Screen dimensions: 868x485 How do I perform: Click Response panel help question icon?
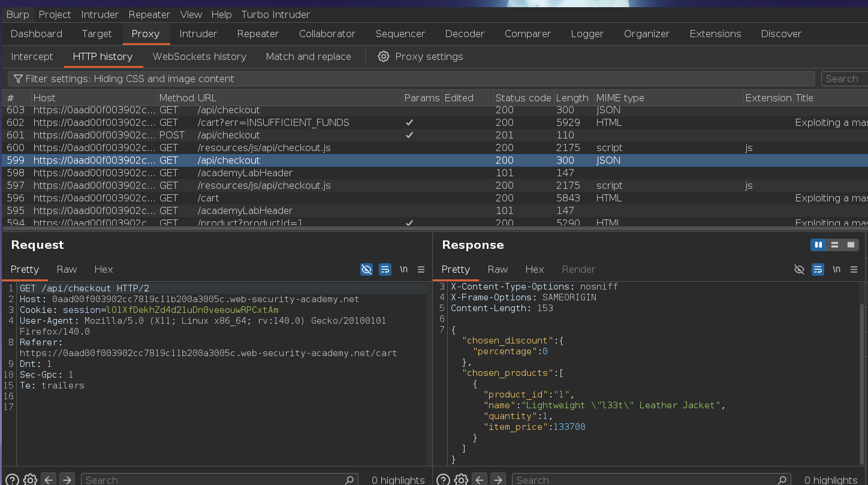pyautogui.click(x=442, y=480)
